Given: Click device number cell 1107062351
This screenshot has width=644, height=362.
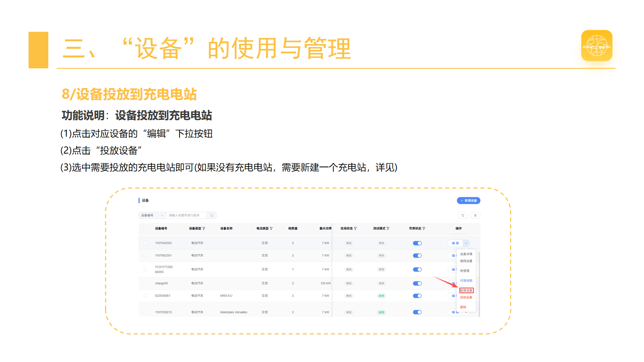Looking at the screenshot, I should [x=163, y=255].
